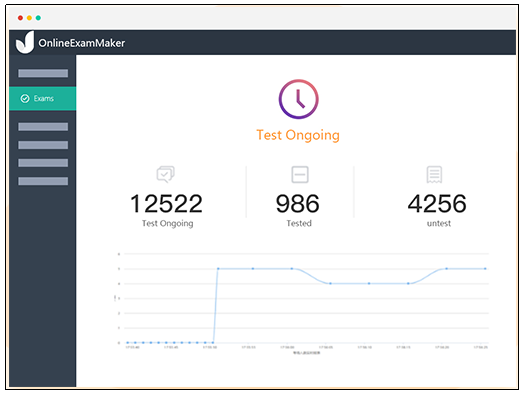525x396 pixels.
Task: Click the orange Test Ongoing heading
Action: 298,135
